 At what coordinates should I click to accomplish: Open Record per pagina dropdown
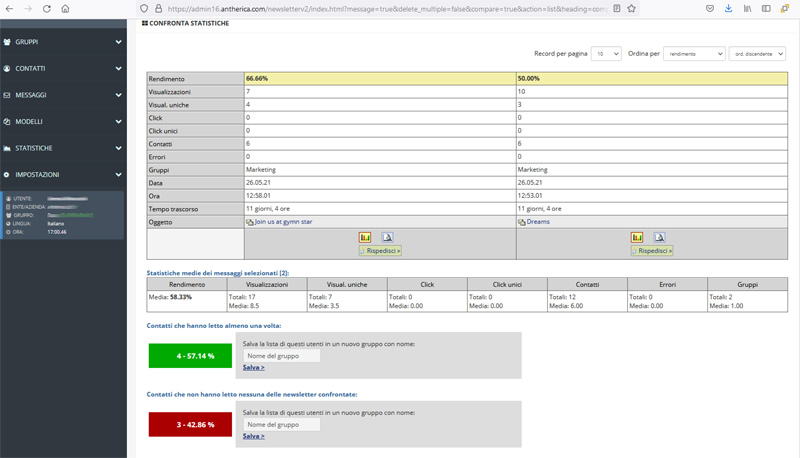coord(605,54)
